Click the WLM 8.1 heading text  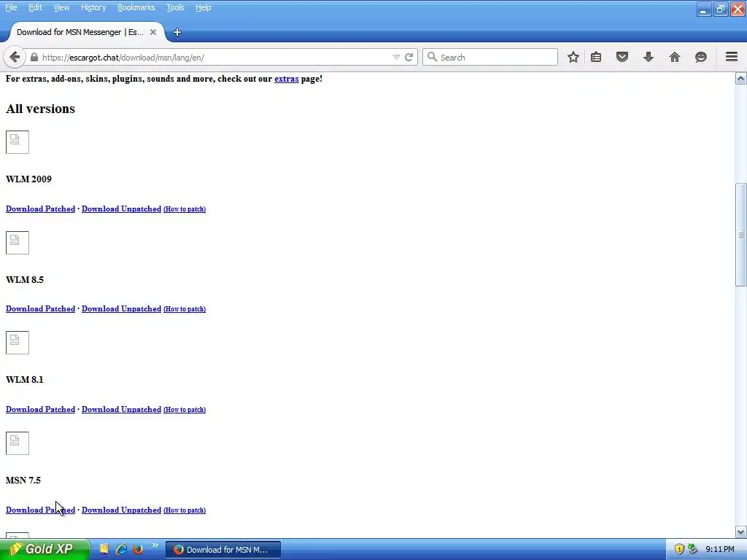25,379
